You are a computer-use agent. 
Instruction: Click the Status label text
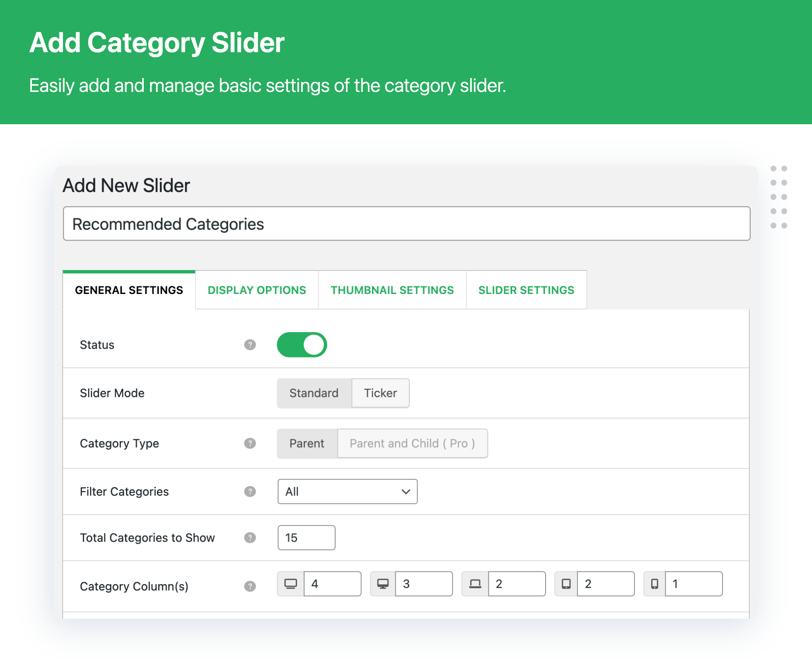click(x=97, y=345)
